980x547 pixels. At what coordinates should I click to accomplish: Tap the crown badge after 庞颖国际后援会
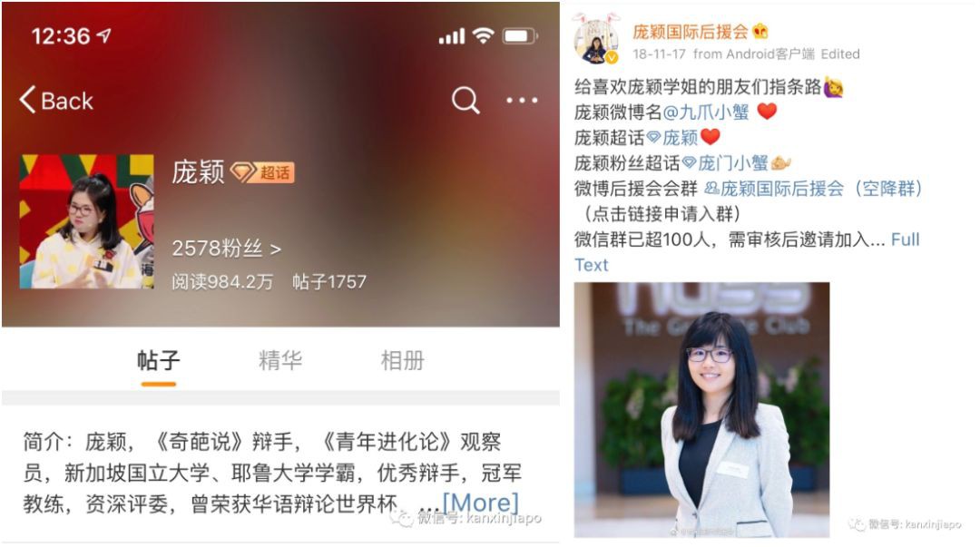(760, 31)
